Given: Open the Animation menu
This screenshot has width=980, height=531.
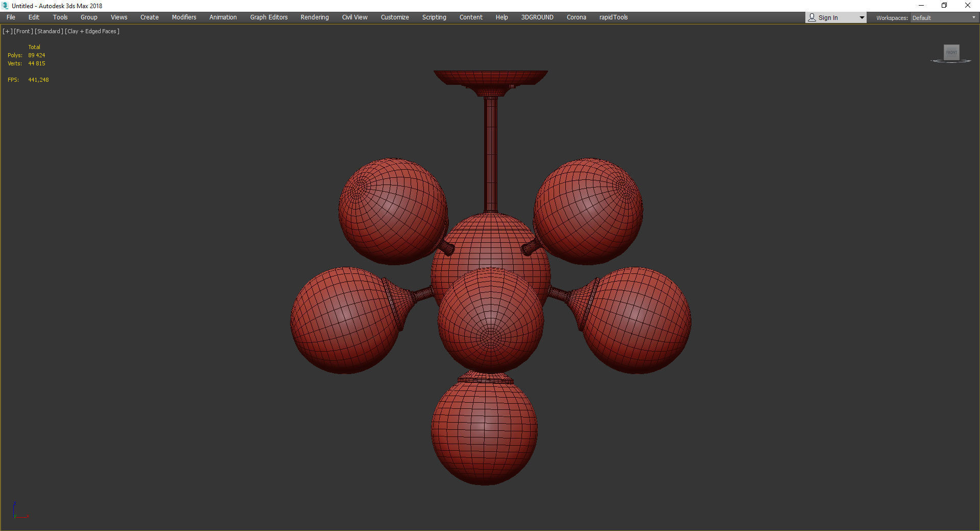Looking at the screenshot, I should pos(223,17).
